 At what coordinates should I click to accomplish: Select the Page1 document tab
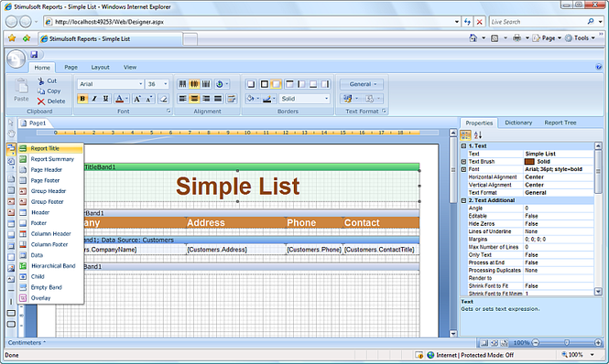(34, 123)
